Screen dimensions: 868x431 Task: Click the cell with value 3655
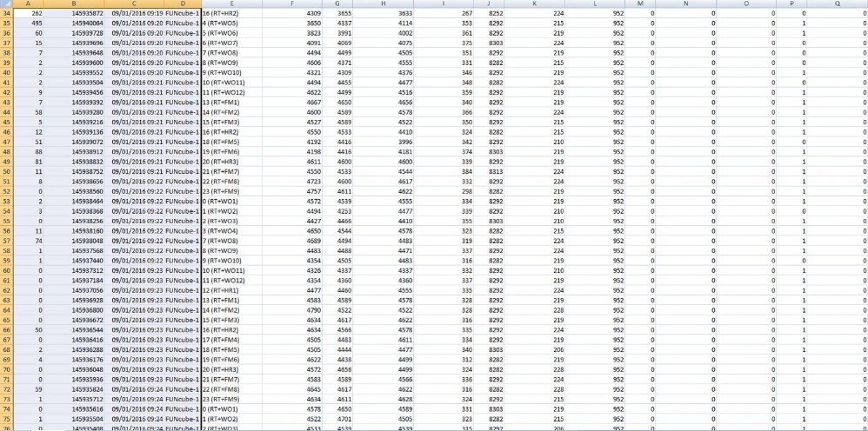click(337, 13)
